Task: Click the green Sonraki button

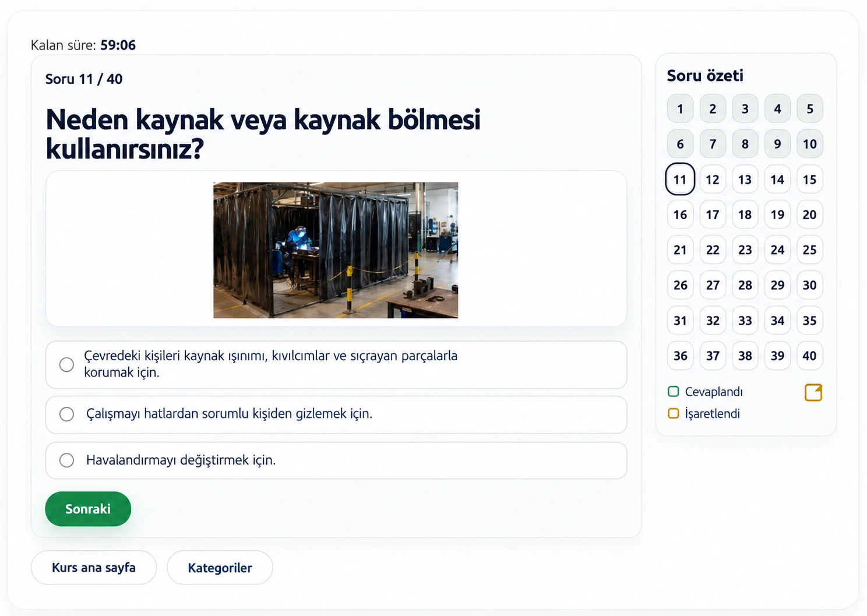Action: point(88,509)
